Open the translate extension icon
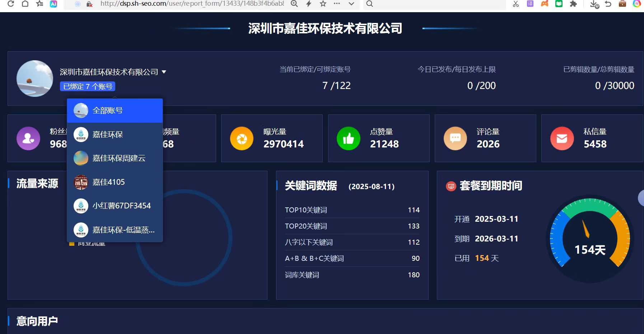This screenshot has width=644, height=334. pyautogui.click(x=530, y=4)
